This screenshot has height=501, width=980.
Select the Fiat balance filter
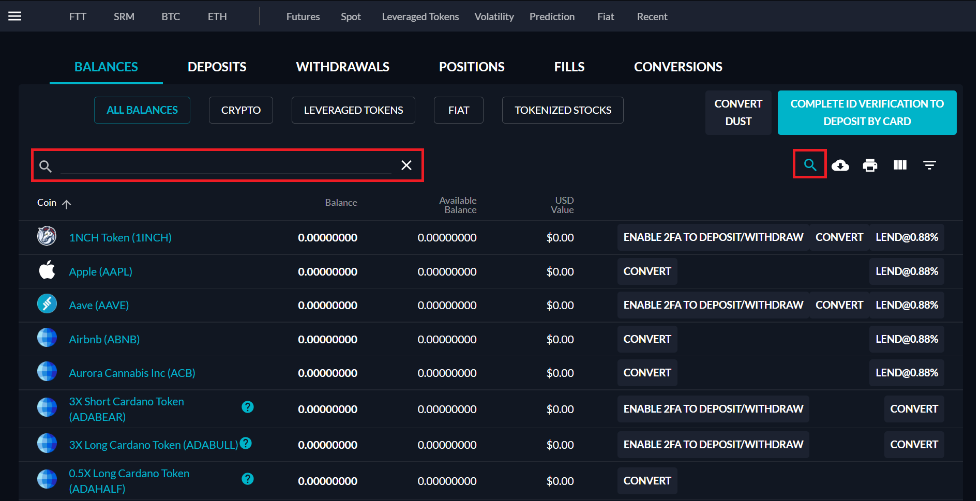(x=458, y=110)
